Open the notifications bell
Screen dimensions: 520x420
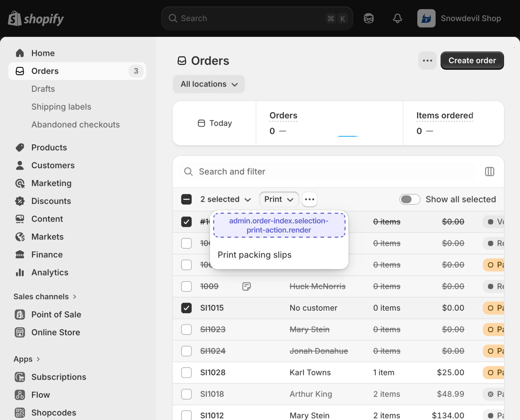(397, 18)
